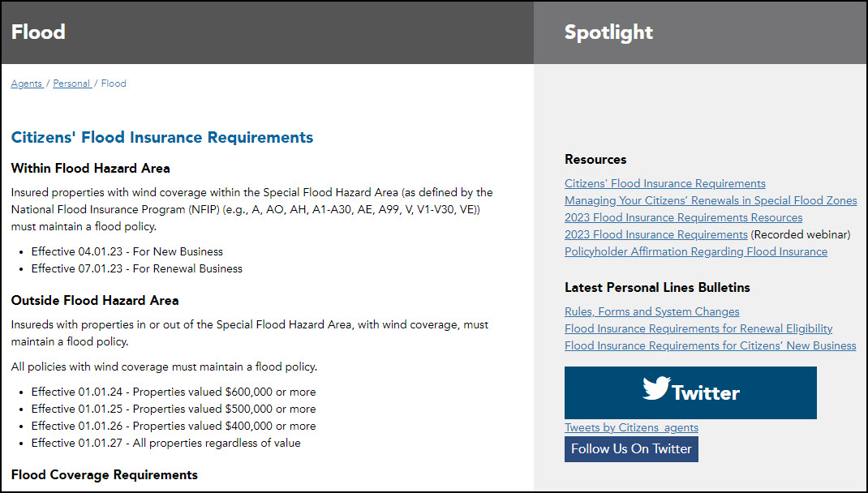
Task: Open Citizens' Flood Insurance Requirements resource link
Action: 664,183
